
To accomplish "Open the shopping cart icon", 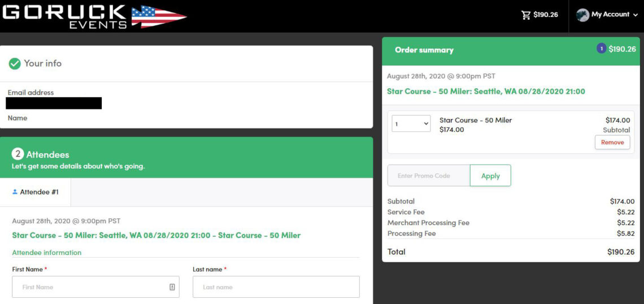I will pyautogui.click(x=526, y=15).
